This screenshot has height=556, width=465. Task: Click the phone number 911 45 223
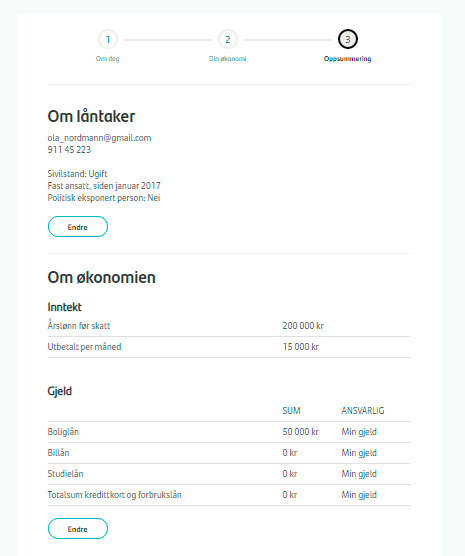click(x=69, y=150)
